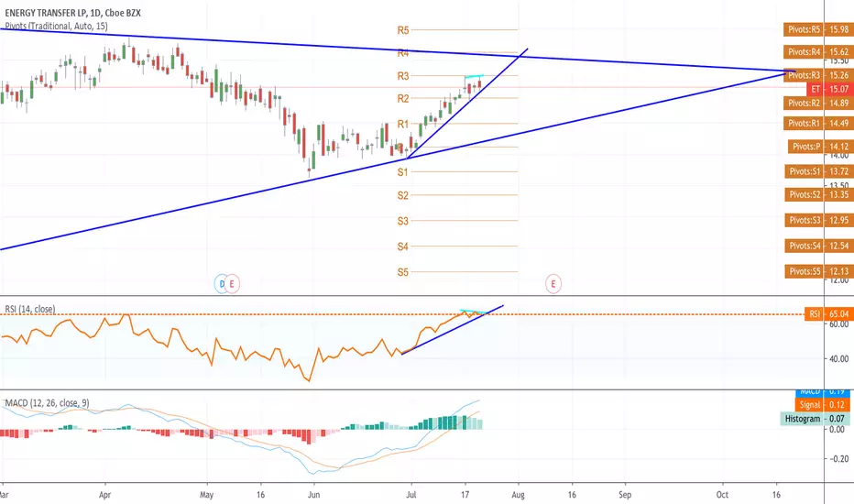Click the Pivots:S5 12.13 price label
Screen dimensions: 854x504
pos(818,271)
